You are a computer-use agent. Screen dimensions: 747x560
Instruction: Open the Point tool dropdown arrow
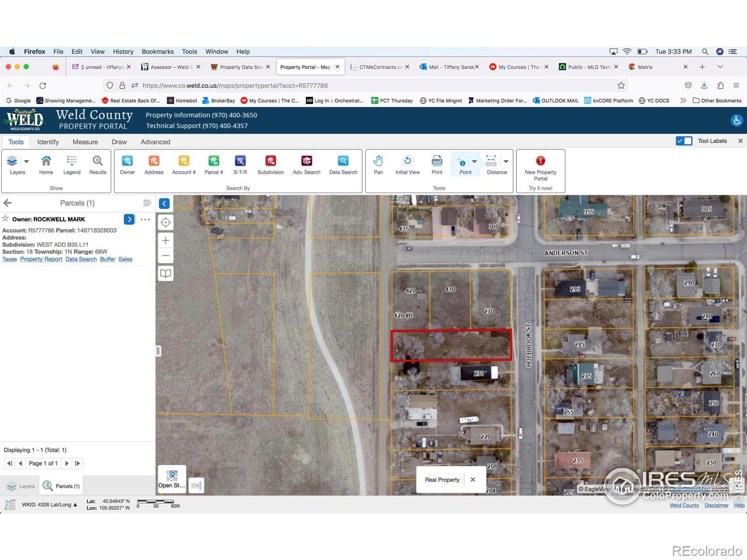[474, 161]
